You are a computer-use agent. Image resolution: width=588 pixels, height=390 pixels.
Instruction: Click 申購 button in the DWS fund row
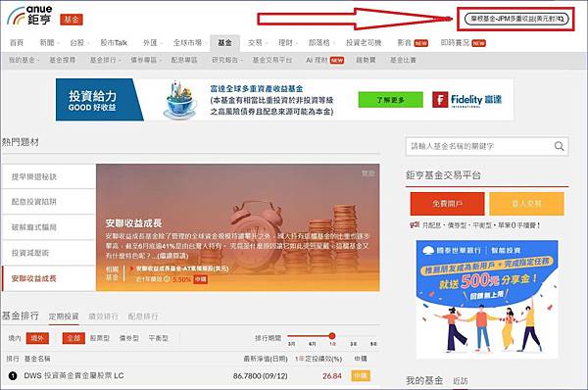(x=361, y=375)
